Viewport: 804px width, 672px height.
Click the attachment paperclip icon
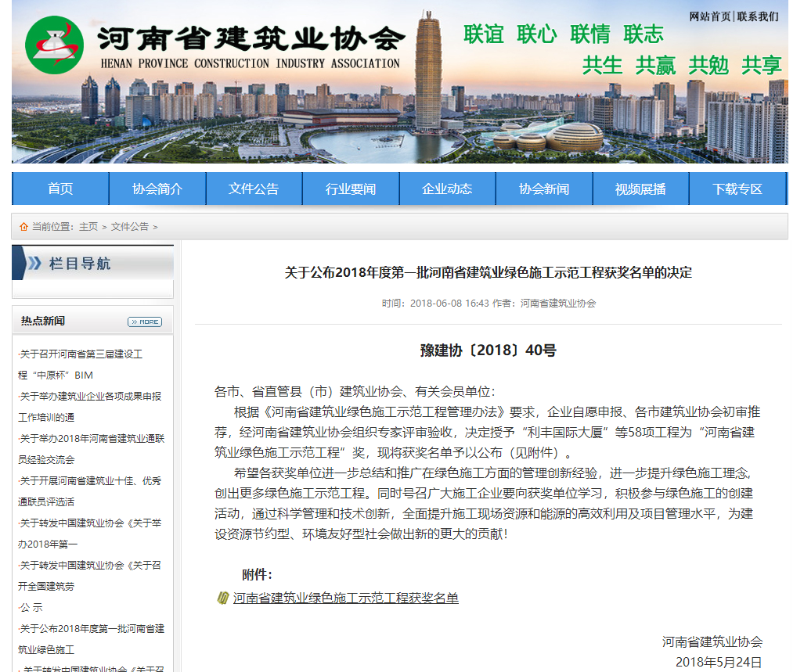coord(222,598)
